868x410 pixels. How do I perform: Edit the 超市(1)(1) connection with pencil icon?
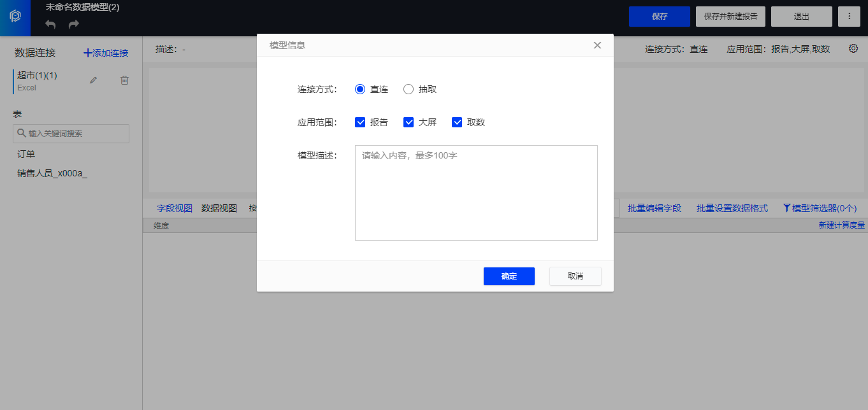(x=94, y=80)
